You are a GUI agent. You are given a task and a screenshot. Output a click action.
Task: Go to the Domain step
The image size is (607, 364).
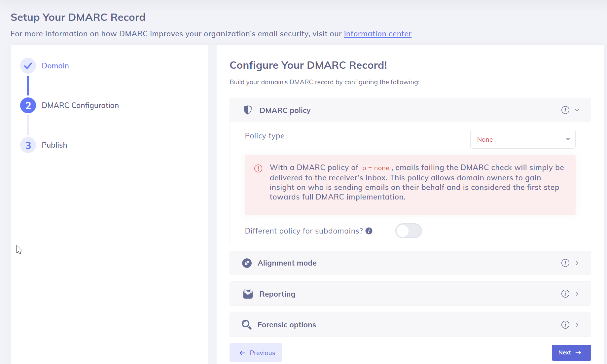55,66
